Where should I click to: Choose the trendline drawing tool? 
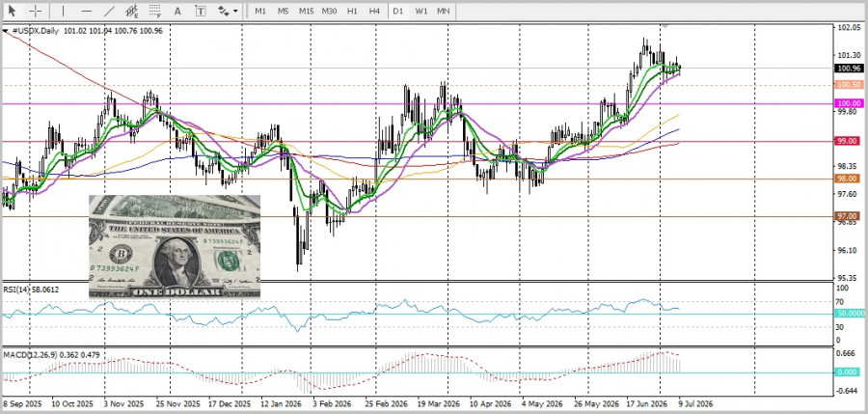pyautogui.click(x=109, y=11)
